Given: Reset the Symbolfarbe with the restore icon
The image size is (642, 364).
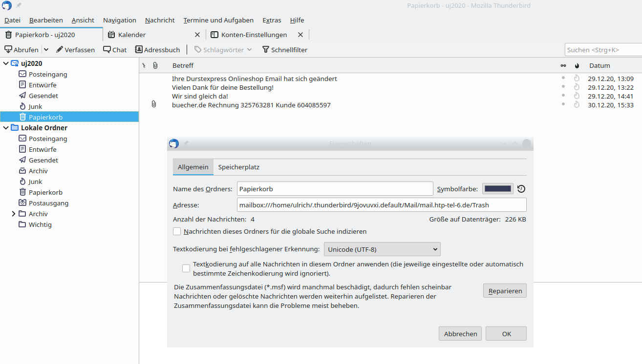Looking at the screenshot, I should coord(521,189).
